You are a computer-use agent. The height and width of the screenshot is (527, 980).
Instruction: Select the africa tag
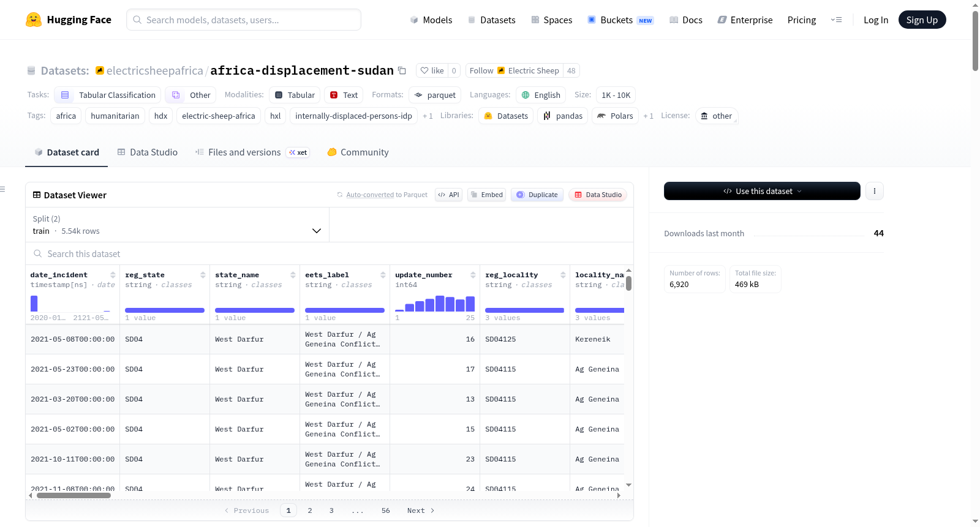click(x=66, y=116)
